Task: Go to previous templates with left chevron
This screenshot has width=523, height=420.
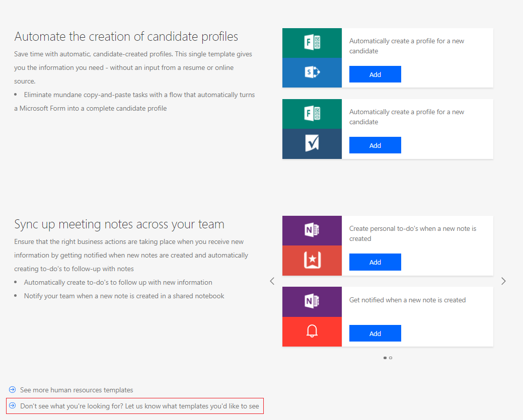Action: click(272, 281)
